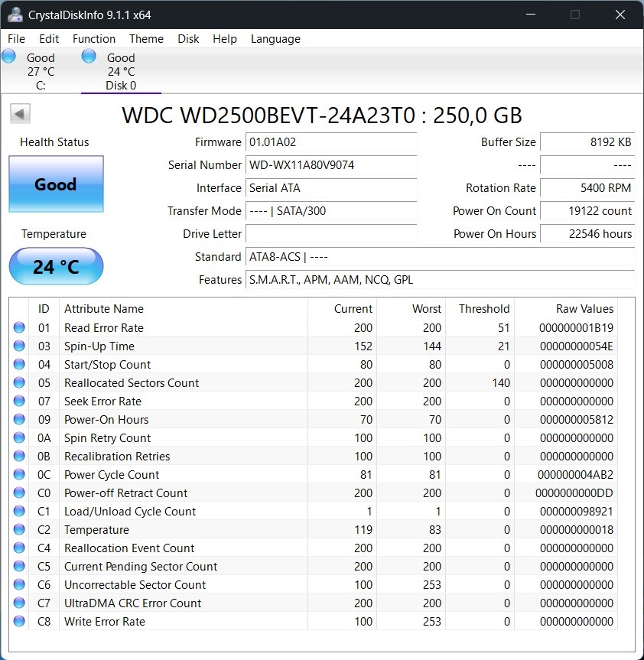Screen dimensions: 644x660
Task: Click the 24 °C temperature indicator
Action: [x=55, y=266]
